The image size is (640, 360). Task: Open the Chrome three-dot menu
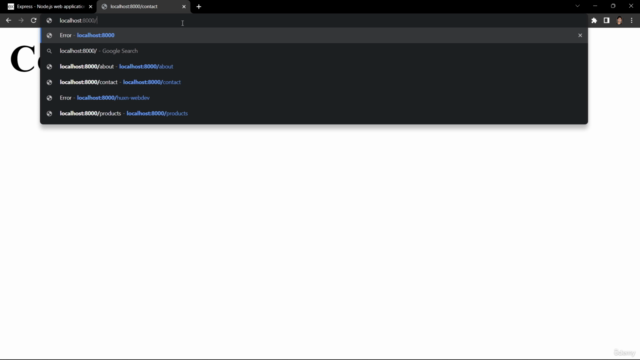pyautogui.click(x=631, y=20)
